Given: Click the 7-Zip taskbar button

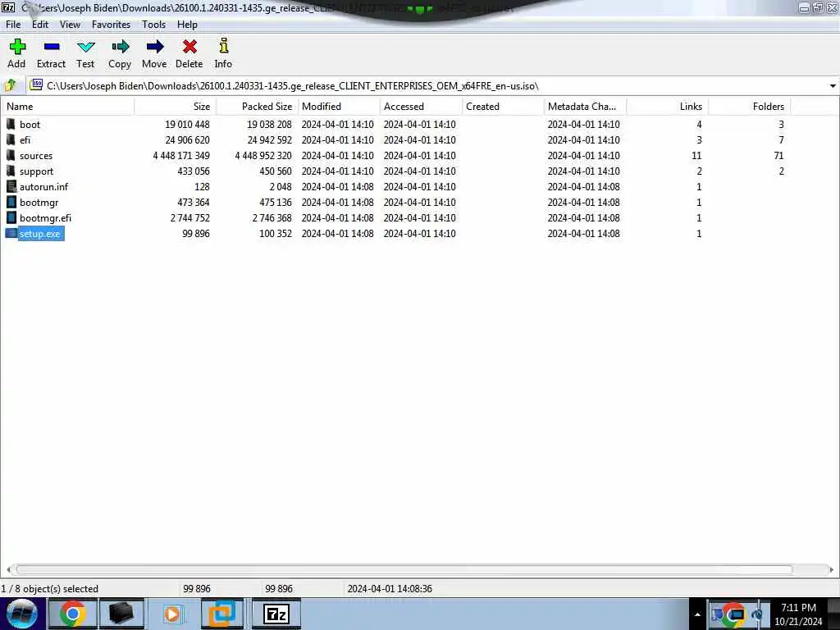Looking at the screenshot, I should [x=276, y=614].
